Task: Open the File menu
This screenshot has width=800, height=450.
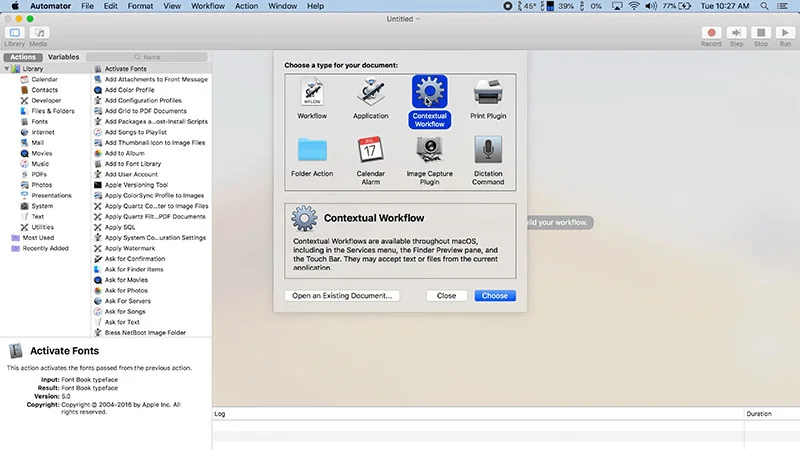Action: coord(87,6)
